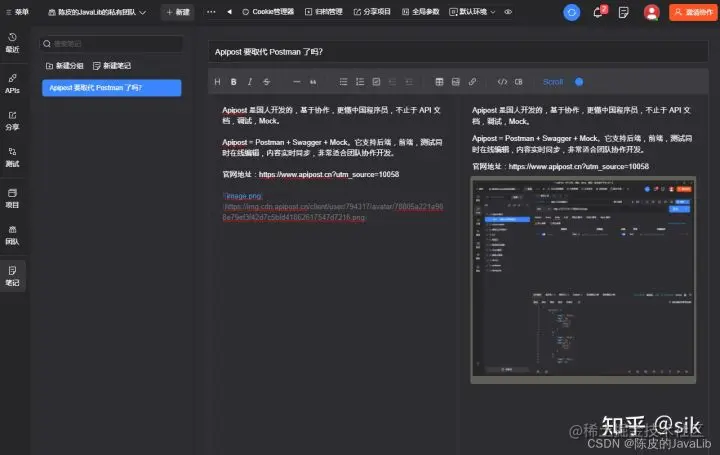The width and height of the screenshot is (720, 455).
Task: Open 归档管理 archive management
Action: point(324,12)
